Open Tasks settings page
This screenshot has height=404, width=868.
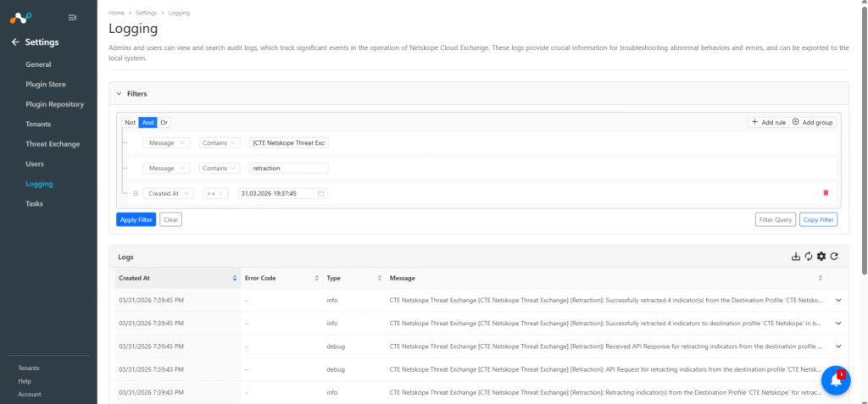coord(34,203)
